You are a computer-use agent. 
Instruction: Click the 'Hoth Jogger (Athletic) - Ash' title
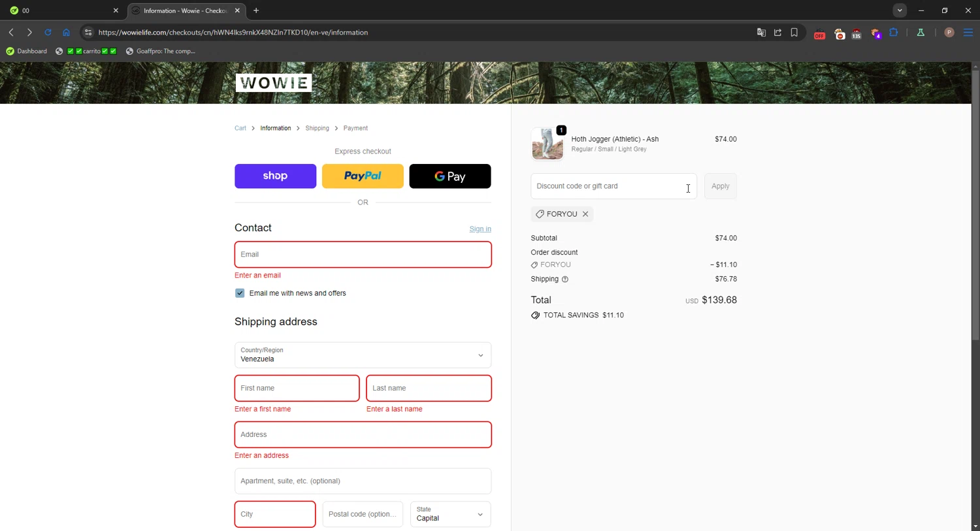point(615,139)
